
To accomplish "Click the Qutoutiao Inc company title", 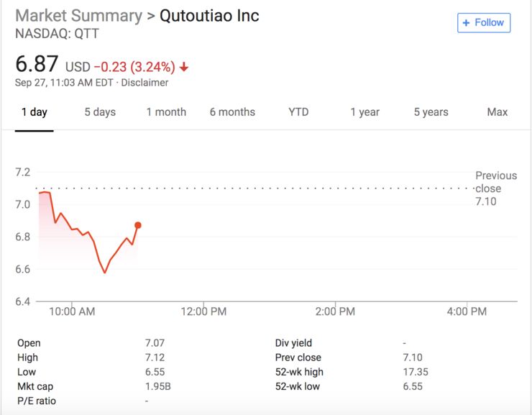I will point(209,16).
